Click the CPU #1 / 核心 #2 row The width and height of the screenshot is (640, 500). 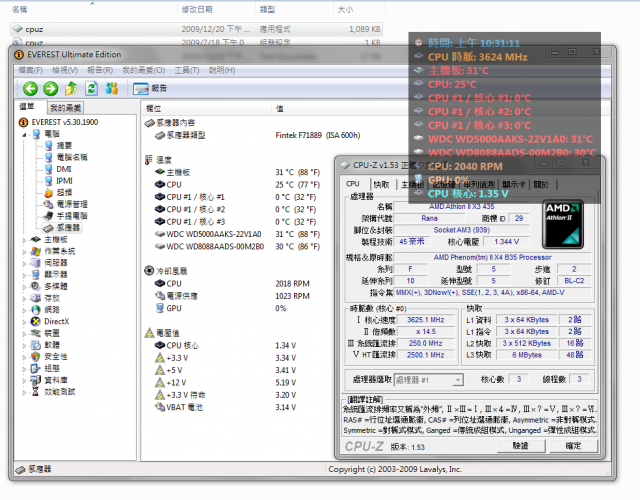pos(236,209)
